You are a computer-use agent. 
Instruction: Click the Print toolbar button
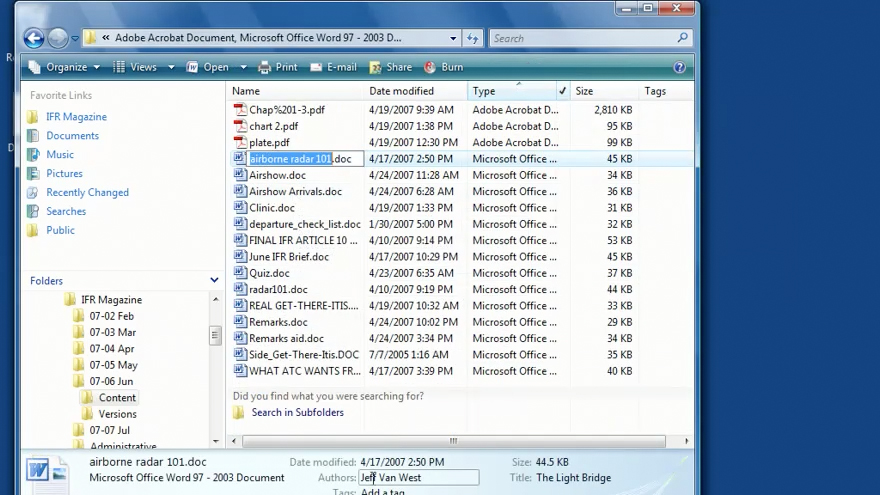278,67
